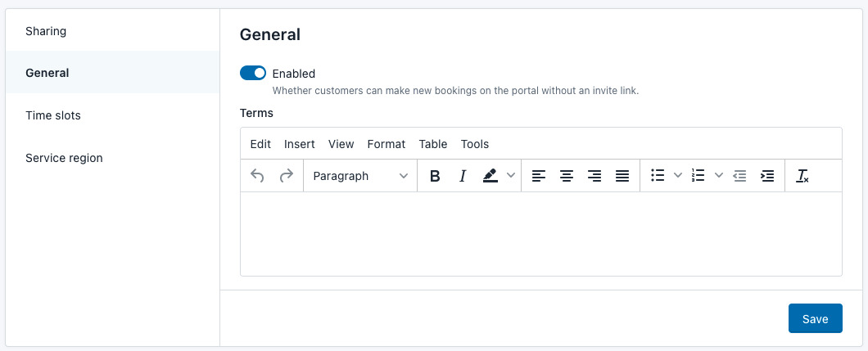This screenshot has height=351, width=868.
Task: Click the Save button
Action: point(816,318)
